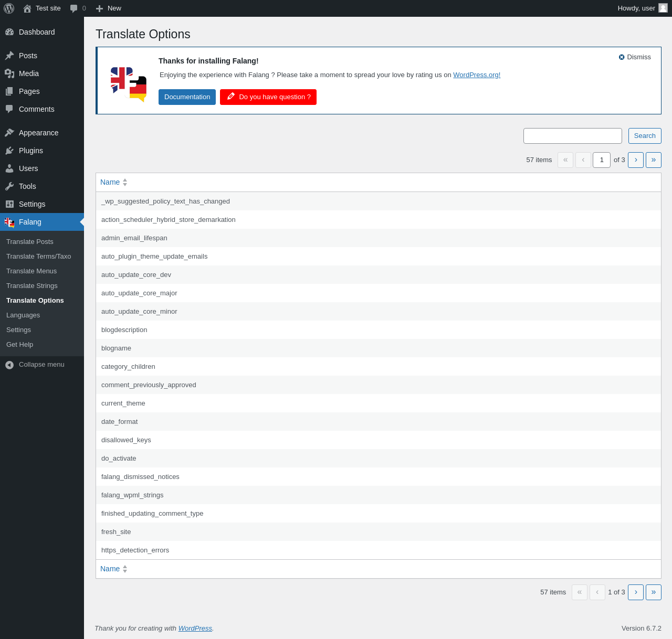672x639 pixels.
Task: Click the Dismiss cross icon
Action: 622,57
